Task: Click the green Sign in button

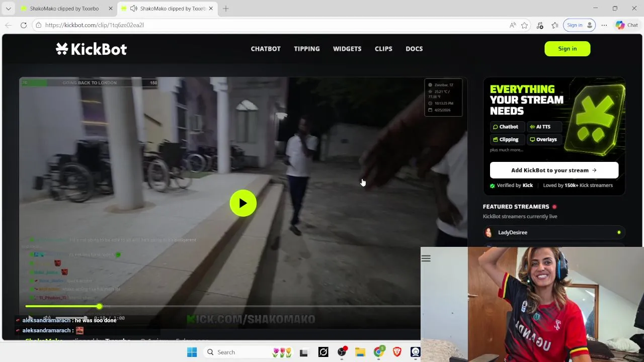Action: pos(568,49)
